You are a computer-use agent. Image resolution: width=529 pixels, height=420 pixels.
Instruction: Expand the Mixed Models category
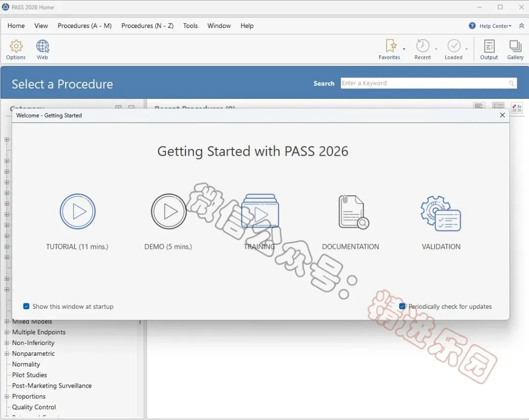point(6,321)
